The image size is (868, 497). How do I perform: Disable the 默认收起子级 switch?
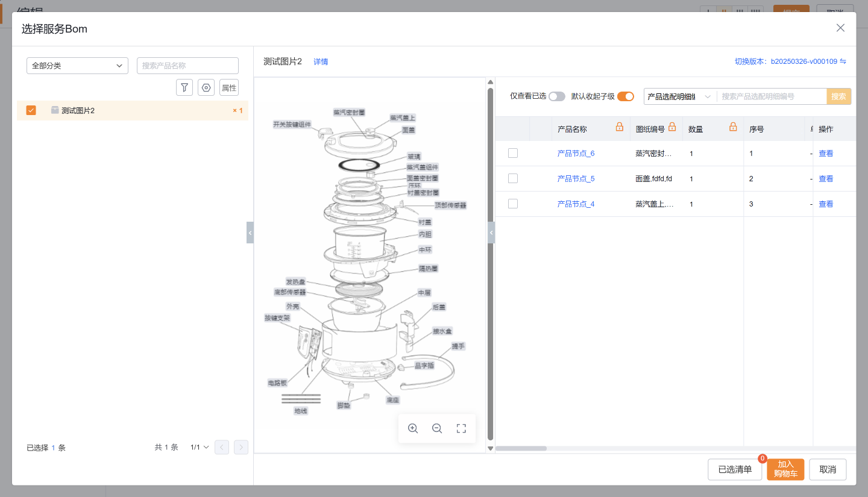tap(626, 96)
